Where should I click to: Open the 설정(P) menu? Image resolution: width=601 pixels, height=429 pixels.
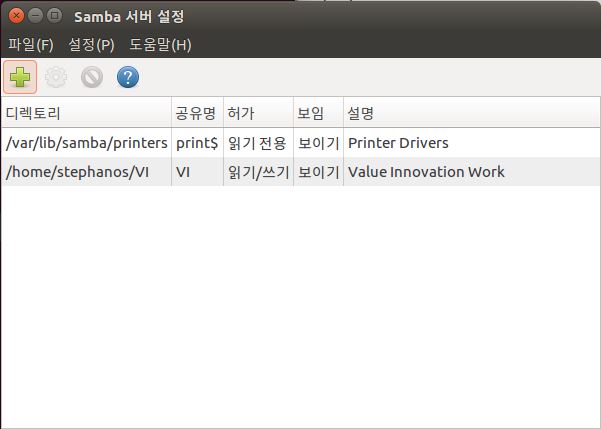[x=91, y=45]
